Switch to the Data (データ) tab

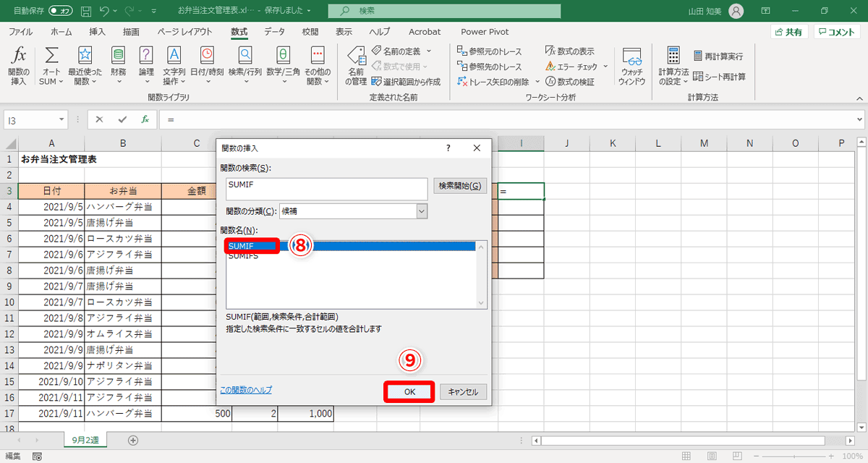click(274, 32)
